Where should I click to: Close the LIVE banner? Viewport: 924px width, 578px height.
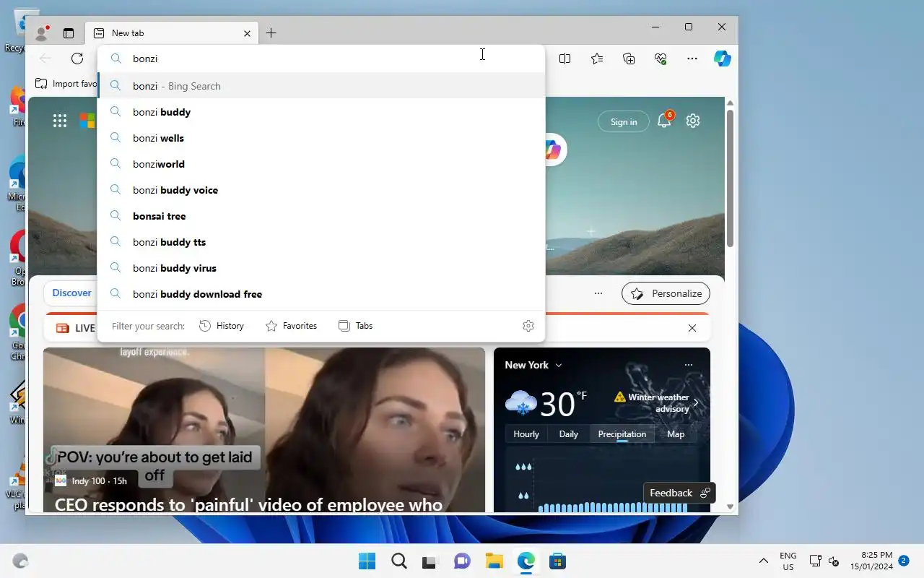692,328
